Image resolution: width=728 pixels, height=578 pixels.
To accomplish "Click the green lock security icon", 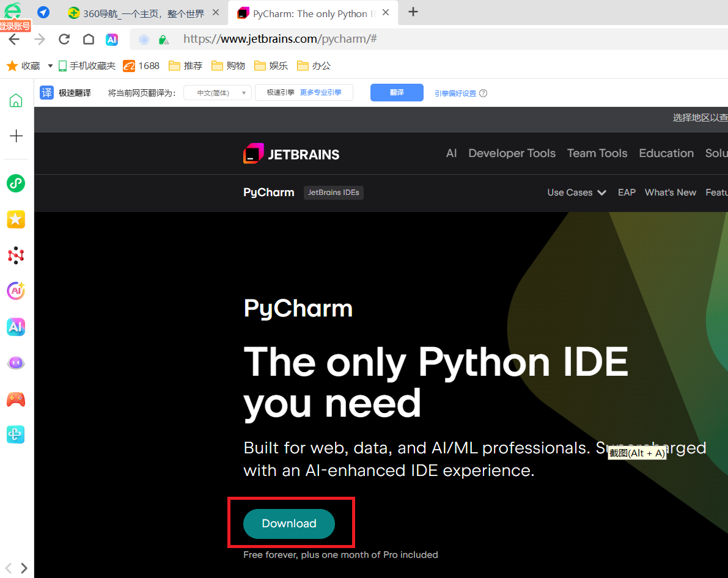I will point(163,40).
